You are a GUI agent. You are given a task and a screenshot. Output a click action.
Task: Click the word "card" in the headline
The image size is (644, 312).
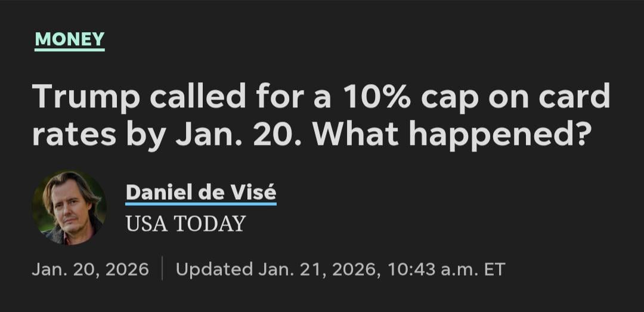pos(574,97)
